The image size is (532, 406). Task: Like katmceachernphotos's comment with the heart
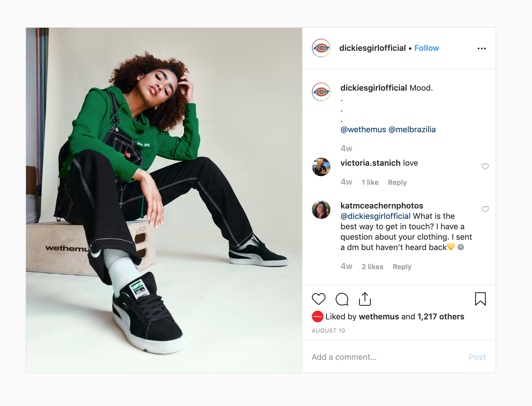point(485,209)
